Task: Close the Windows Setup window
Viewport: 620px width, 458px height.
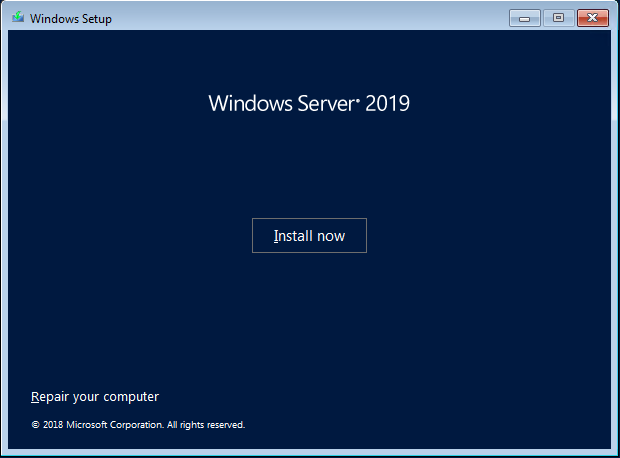Action: click(x=593, y=18)
